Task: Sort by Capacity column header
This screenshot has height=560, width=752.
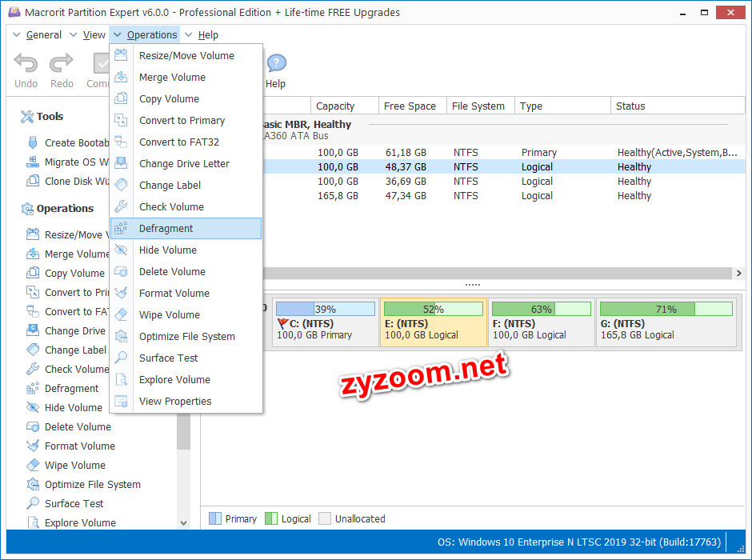Action: 345,106
